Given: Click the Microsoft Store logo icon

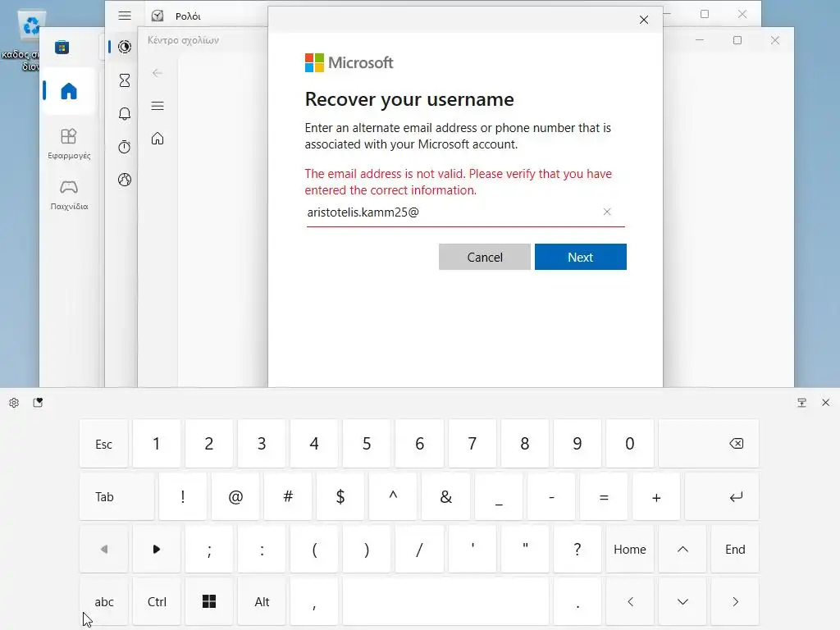Looking at the screenshot, I should 62,47.
